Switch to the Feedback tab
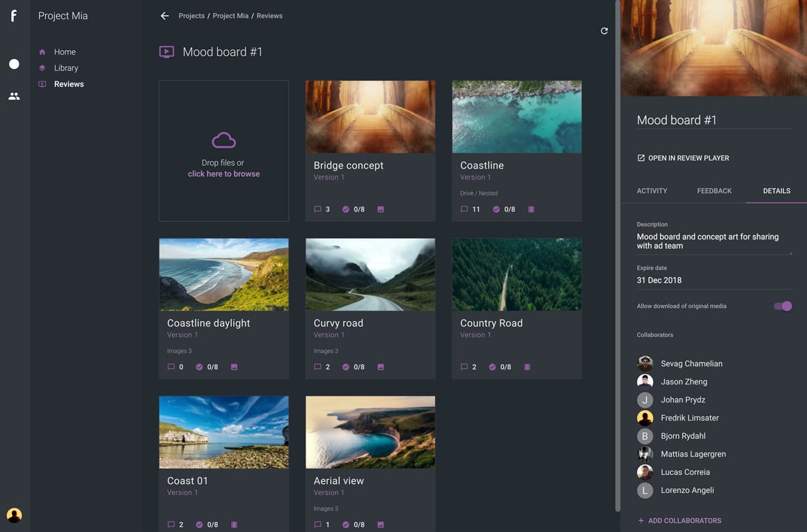 [x=714, y=191]
